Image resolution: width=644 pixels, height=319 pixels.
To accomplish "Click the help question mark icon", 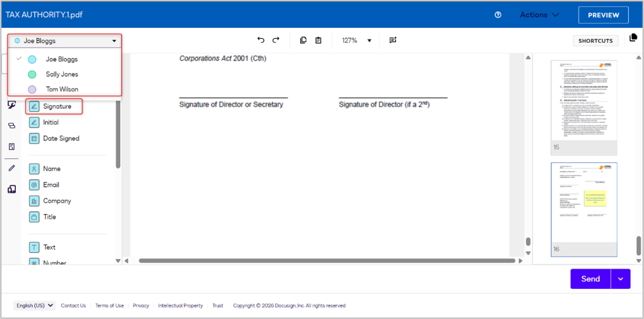I will click(x=498, y=15).
